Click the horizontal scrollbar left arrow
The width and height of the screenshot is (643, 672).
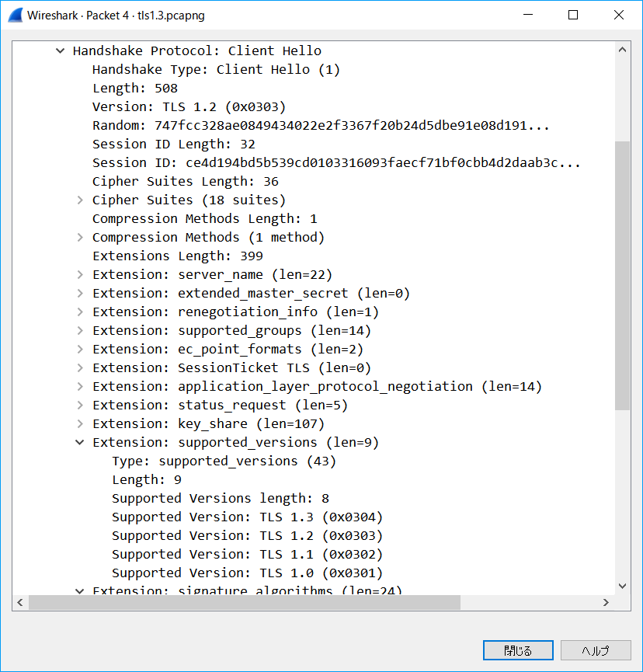click(20, 603)
